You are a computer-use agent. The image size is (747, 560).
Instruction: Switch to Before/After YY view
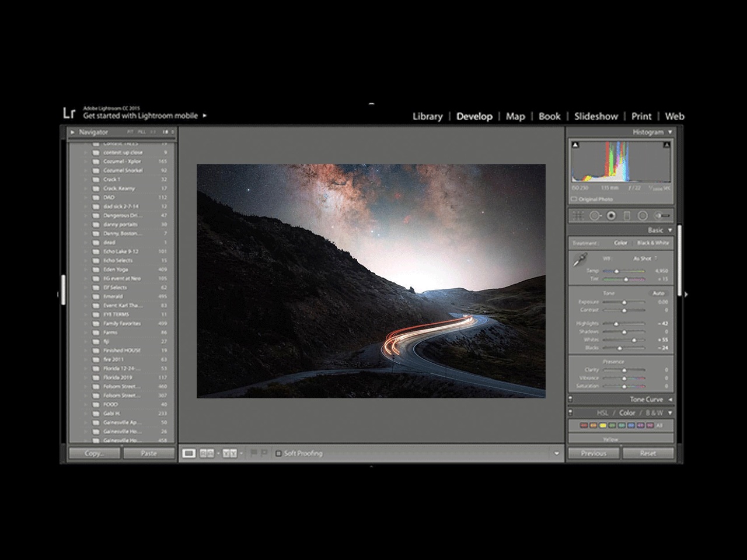[229, 453]
